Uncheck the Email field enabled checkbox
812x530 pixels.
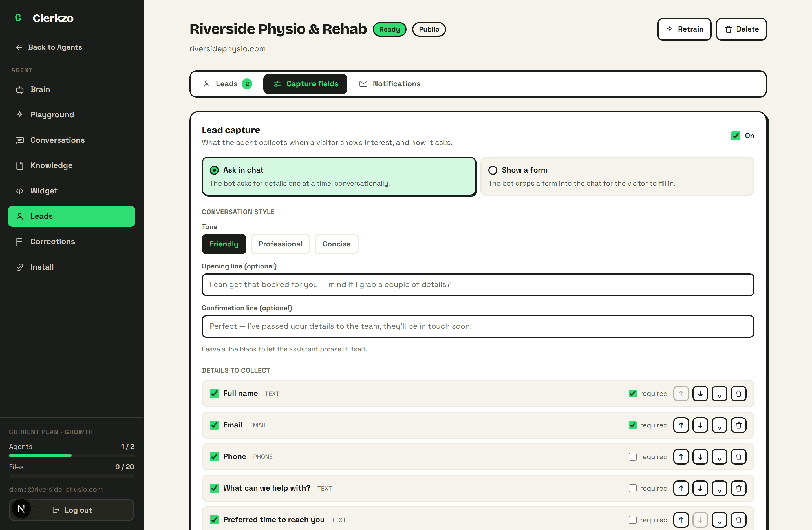click(x=214, y=425)
